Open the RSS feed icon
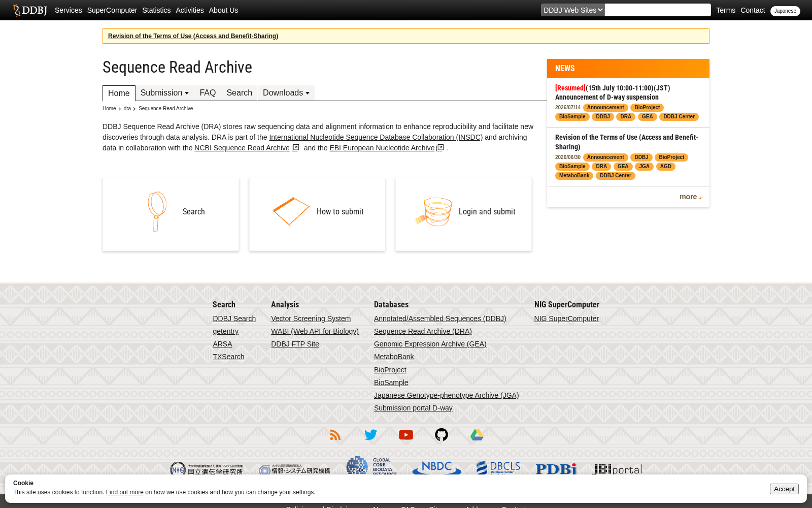The width and height of the screenshot is (812, 508). (x=335, y=435)
